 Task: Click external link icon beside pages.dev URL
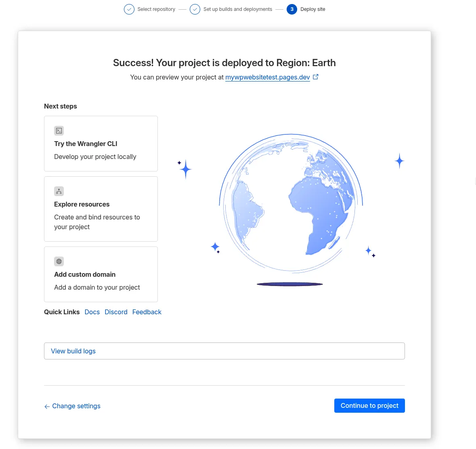(316, 77)
